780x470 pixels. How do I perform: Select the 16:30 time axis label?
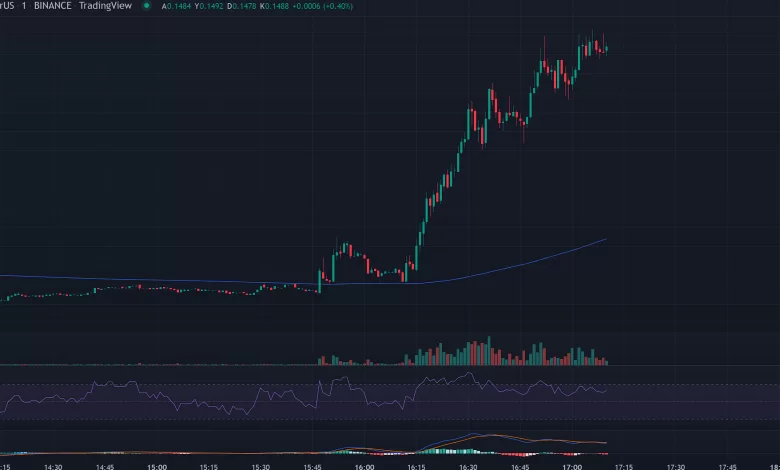[468, 465]
